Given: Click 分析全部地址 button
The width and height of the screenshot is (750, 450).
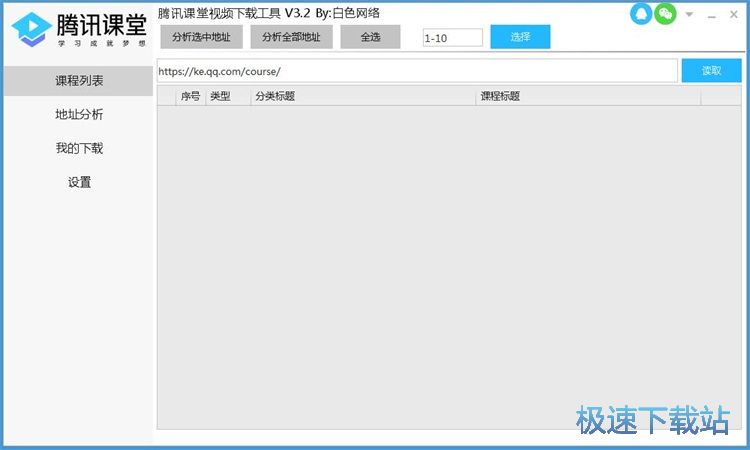Looking at the screenshot, I should tap(291, 37).
